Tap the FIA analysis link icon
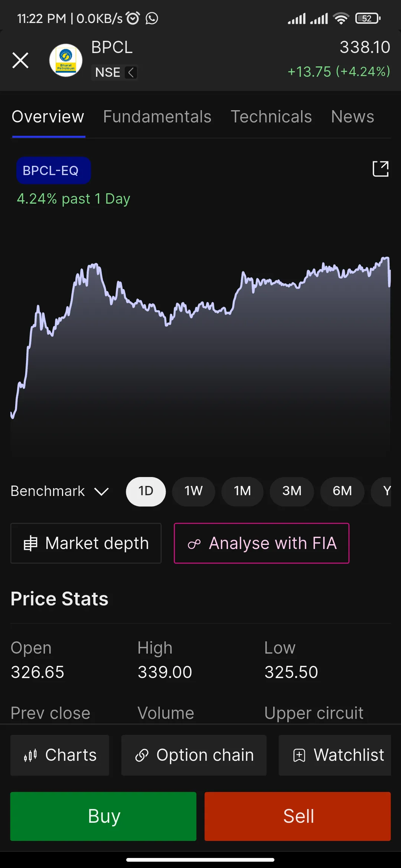 coord(194,544)
